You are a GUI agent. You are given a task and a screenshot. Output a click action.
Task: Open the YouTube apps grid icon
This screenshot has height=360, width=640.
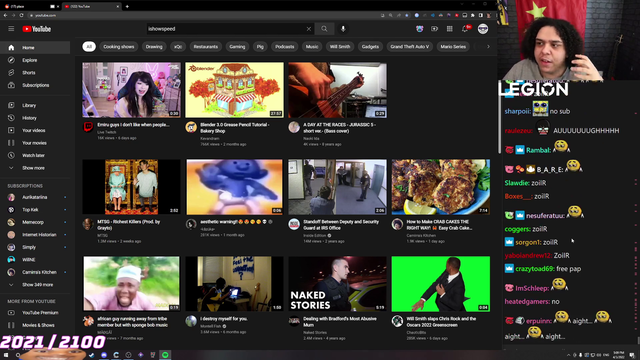(449, 29)
